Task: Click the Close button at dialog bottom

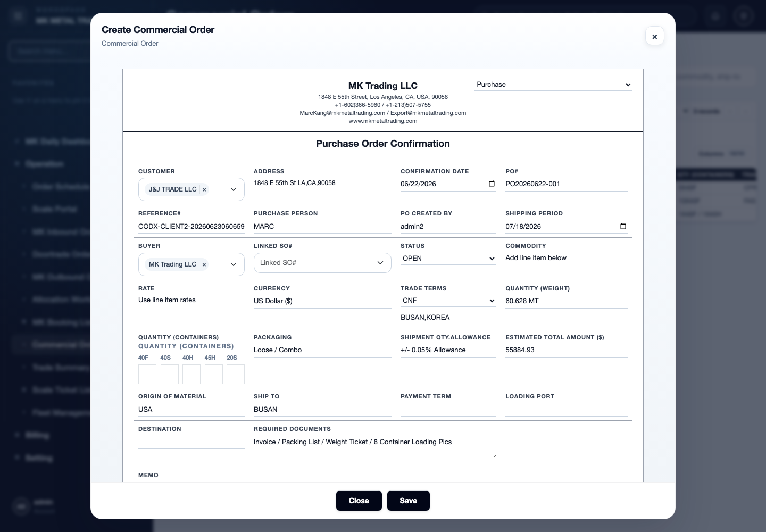Action: [x=359, y=501]
